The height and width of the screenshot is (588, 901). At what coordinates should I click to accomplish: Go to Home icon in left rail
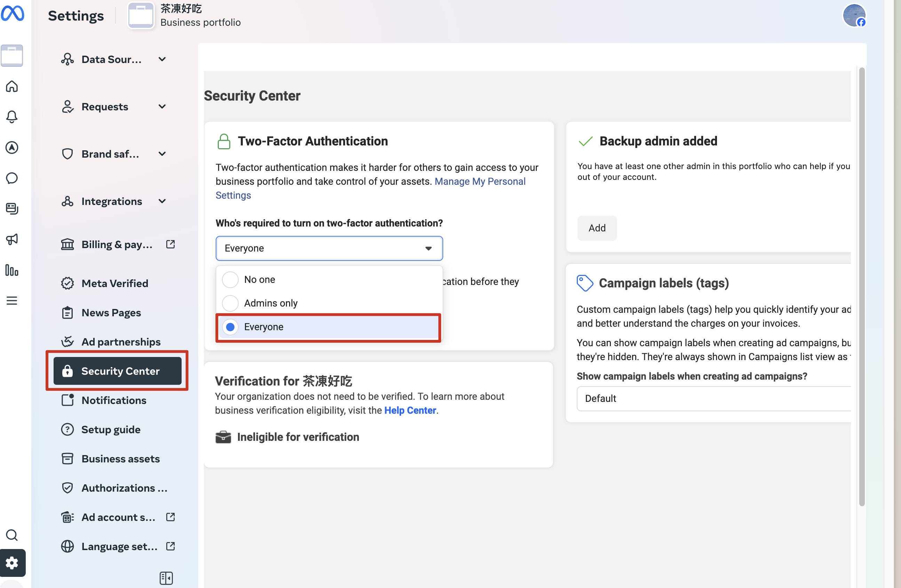(x=12, y=86)
